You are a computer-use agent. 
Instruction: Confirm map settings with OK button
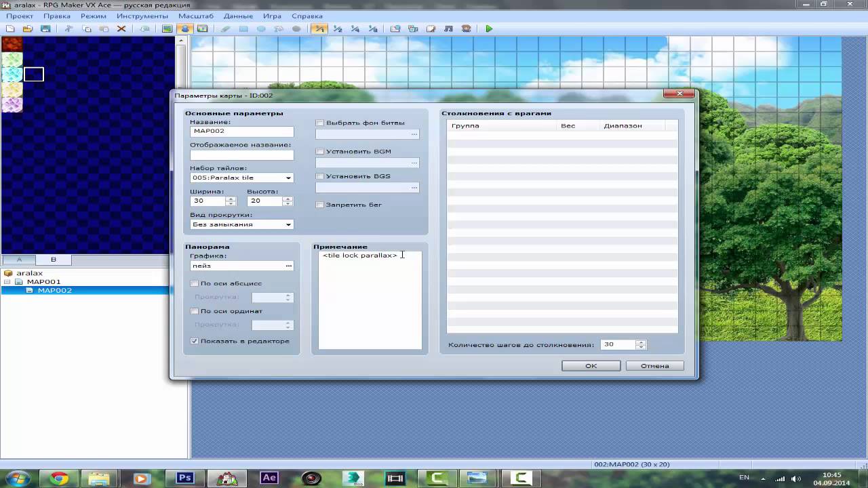pyautogui.click(x=591, y=365)
